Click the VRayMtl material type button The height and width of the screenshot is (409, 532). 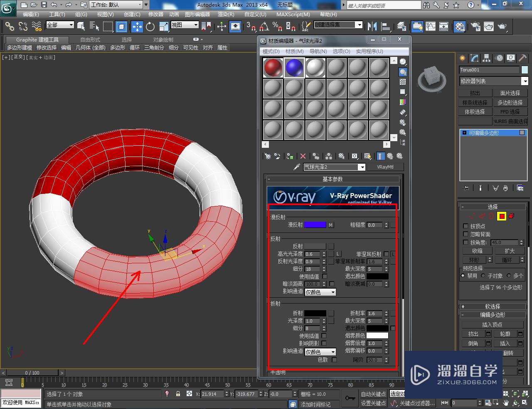tap(385, 167)
